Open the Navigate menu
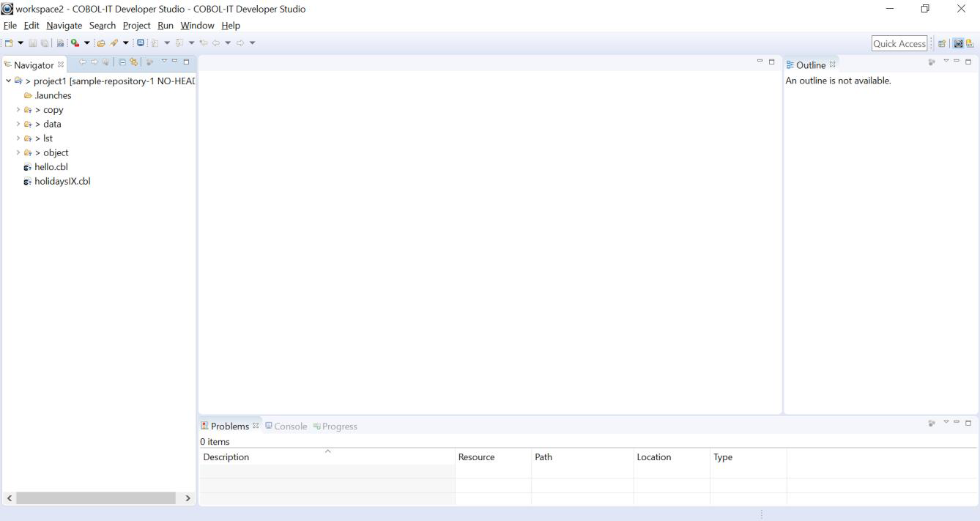This screenshot has width=980, height=521. tap(64, 25)
